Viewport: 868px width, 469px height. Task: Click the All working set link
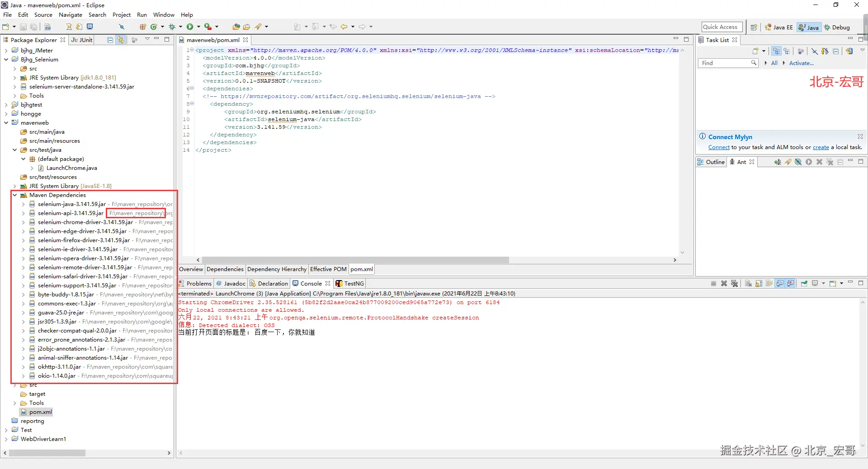774,63
